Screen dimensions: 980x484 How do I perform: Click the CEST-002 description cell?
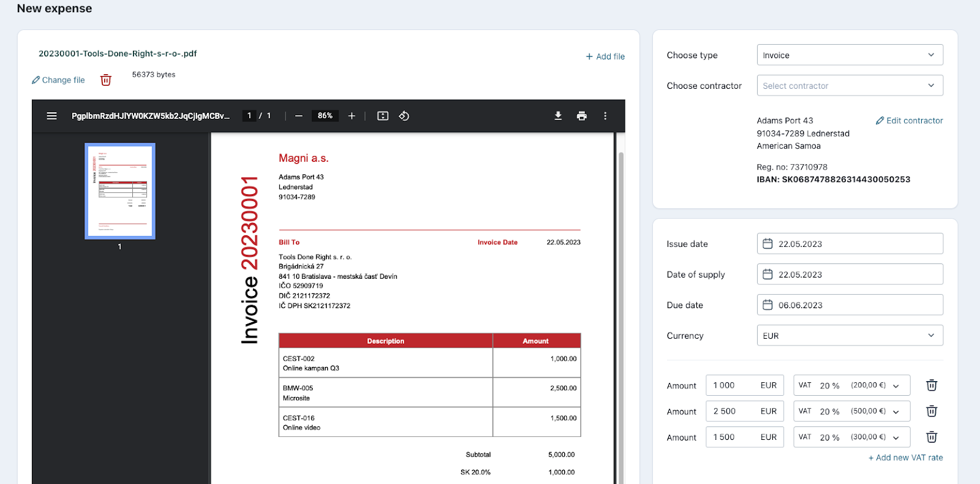coord(386,363)
